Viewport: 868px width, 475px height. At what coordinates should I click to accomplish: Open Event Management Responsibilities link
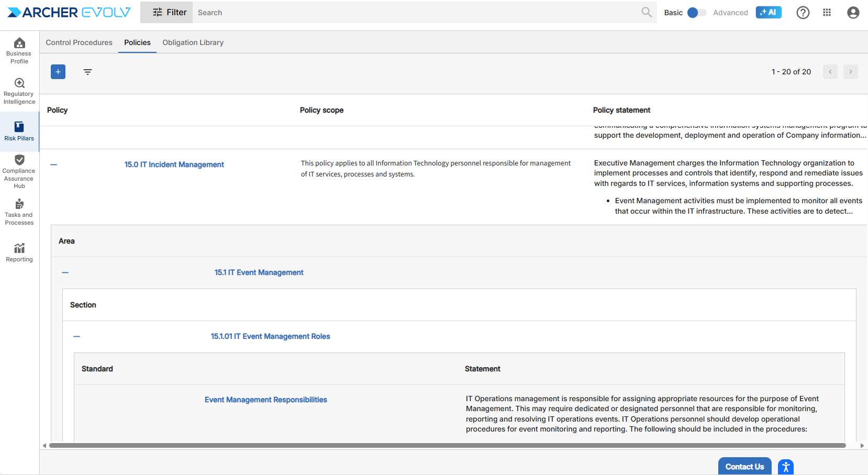[x=265, y=400]
